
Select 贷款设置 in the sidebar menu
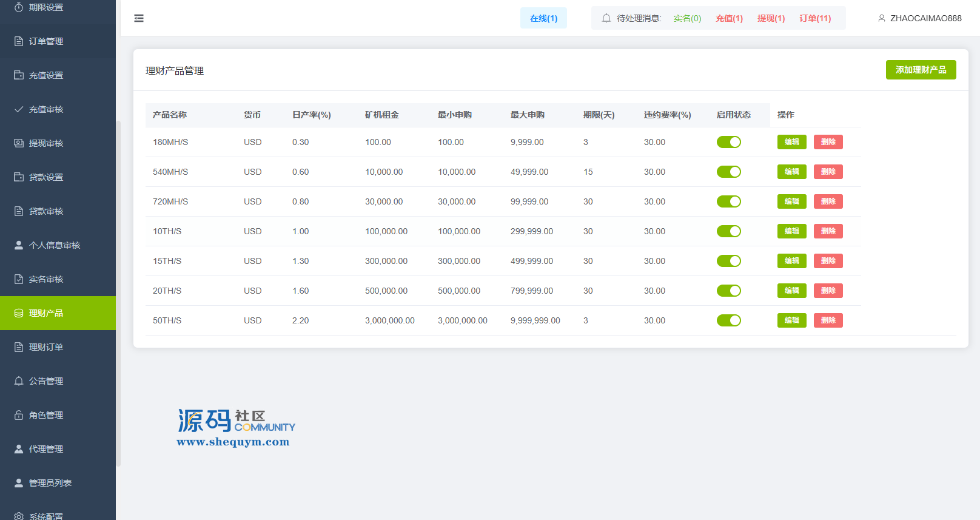click(46, 177)
